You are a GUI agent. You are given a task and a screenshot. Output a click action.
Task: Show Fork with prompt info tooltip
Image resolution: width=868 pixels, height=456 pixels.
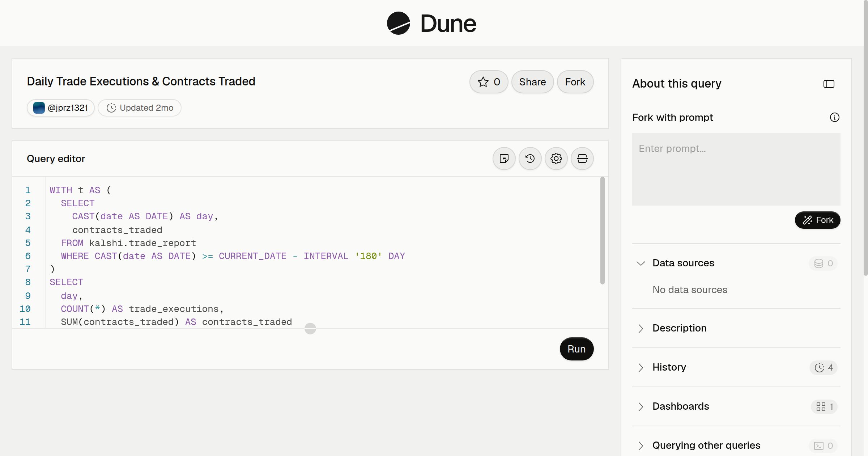pos(834,117)
